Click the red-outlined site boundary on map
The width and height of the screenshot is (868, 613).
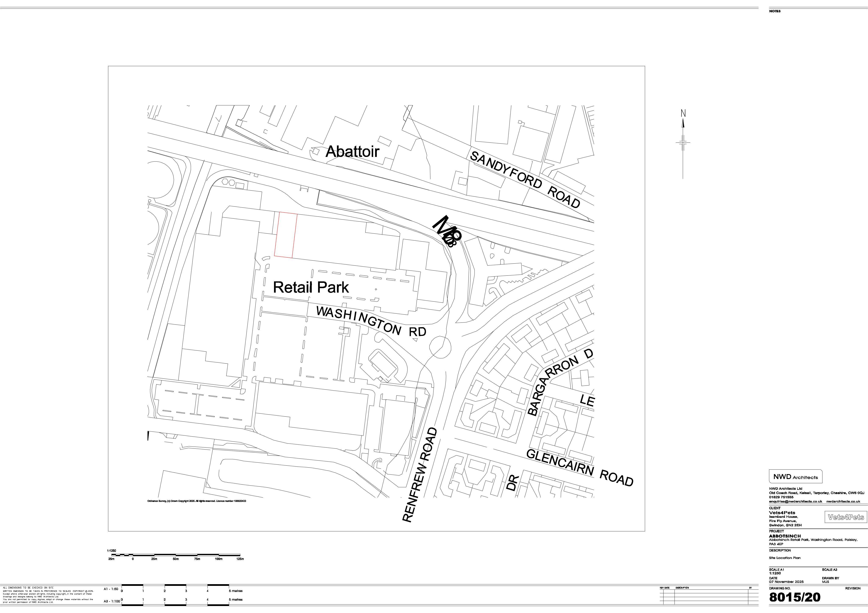pos(285,235)
